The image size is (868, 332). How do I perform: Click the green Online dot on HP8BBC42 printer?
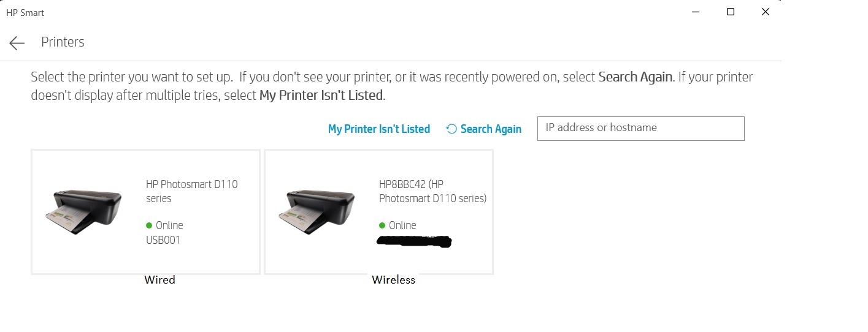coord(382,225)
